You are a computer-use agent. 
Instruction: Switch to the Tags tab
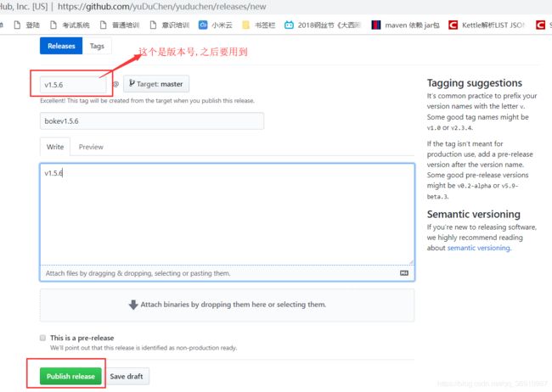pyautogui.click(x=97, y=46)
